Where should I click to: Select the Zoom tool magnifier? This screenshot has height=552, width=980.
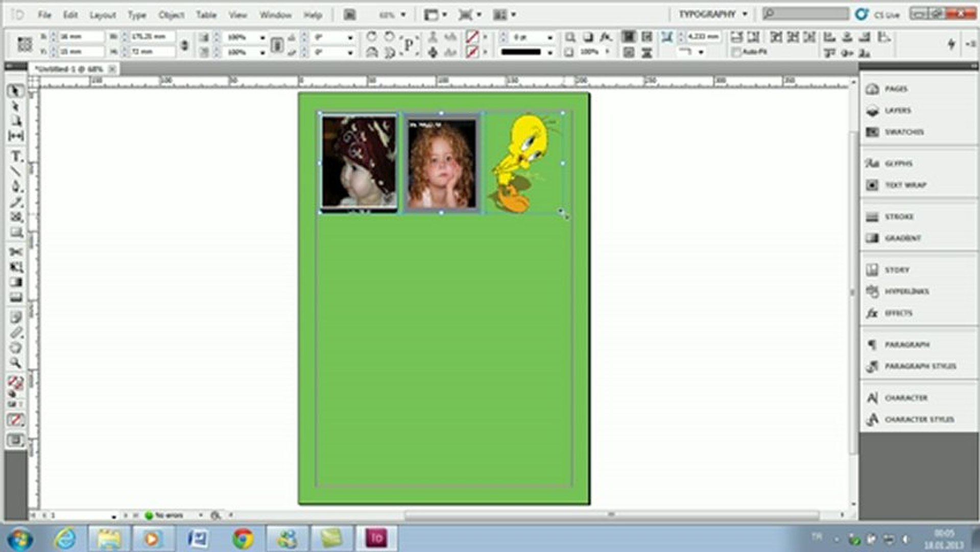[x=15, y=363]
